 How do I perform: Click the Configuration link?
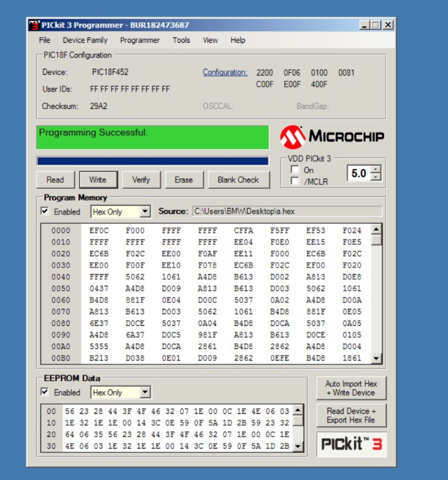point(225,73)
